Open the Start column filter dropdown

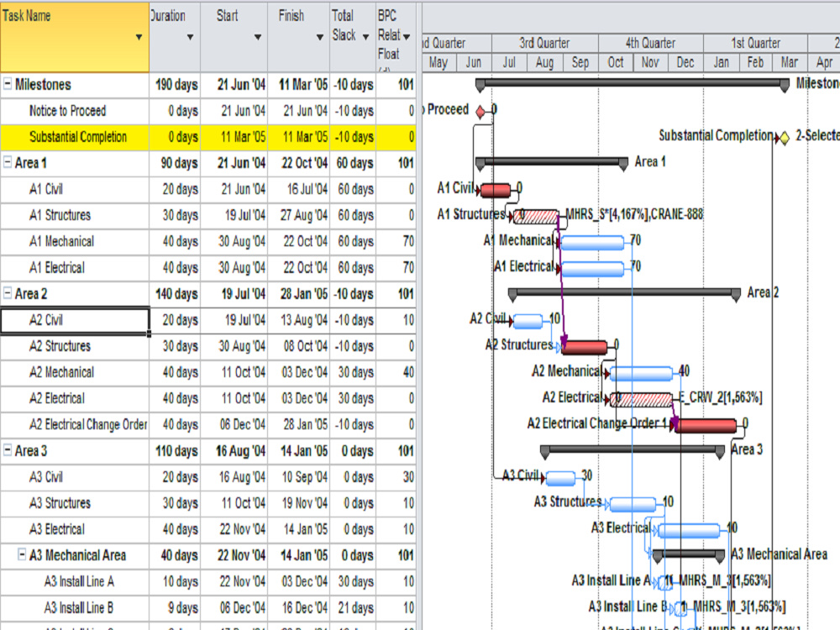(x=258, y=37)
